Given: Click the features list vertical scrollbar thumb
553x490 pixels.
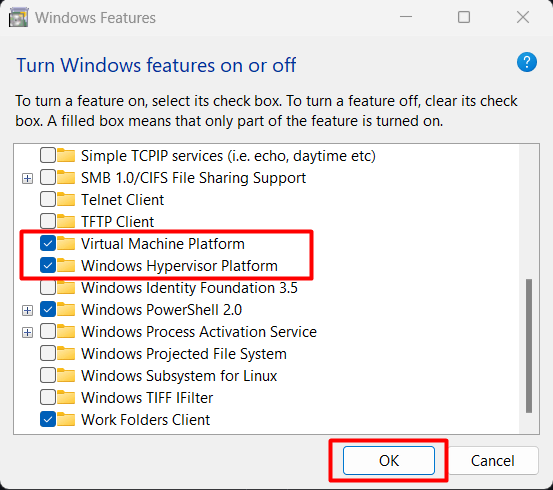Looking at the screenshot, I should 529,346.
